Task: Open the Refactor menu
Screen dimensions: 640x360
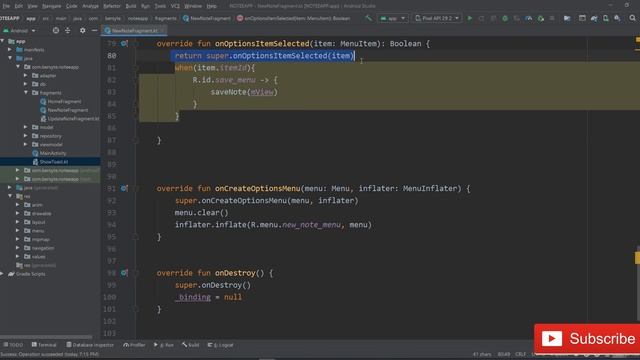Action: tap(112, 6)
